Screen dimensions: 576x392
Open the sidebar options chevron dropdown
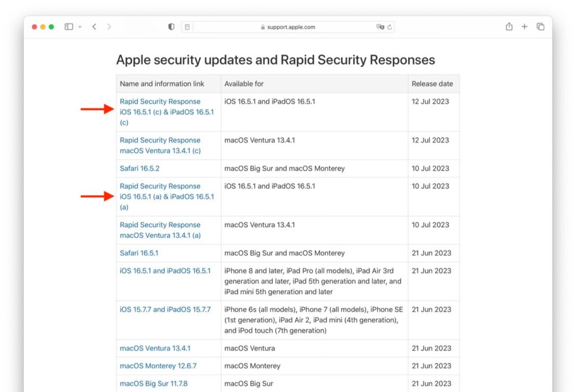pos(80,27)
